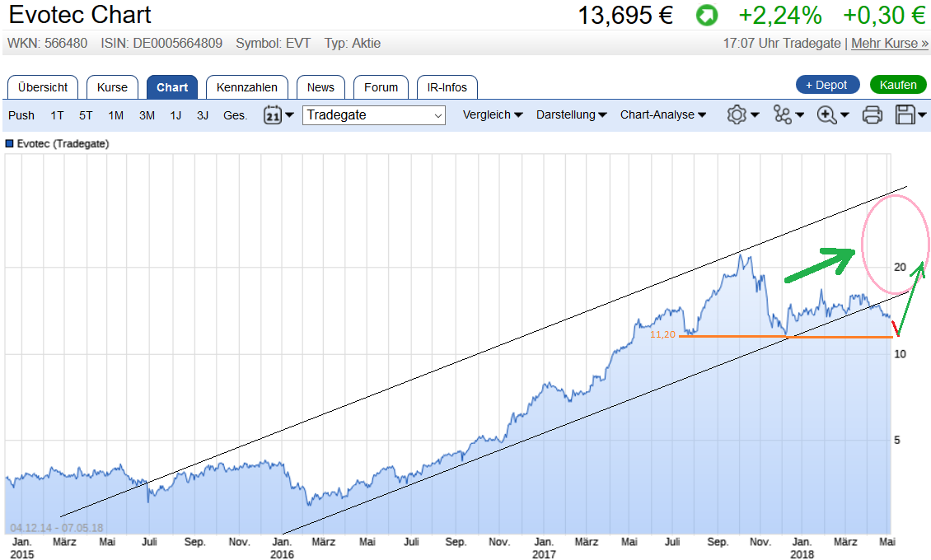The height and width of the screenshot is (560, 931).
Task: Expand arrow next to zoom icon
Action: tap(845, 114)
